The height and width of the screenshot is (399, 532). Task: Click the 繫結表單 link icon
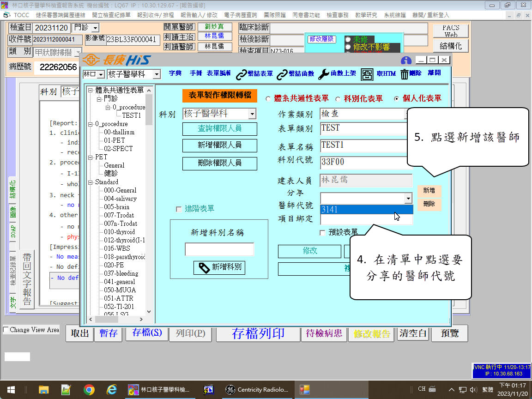(242, 74)
